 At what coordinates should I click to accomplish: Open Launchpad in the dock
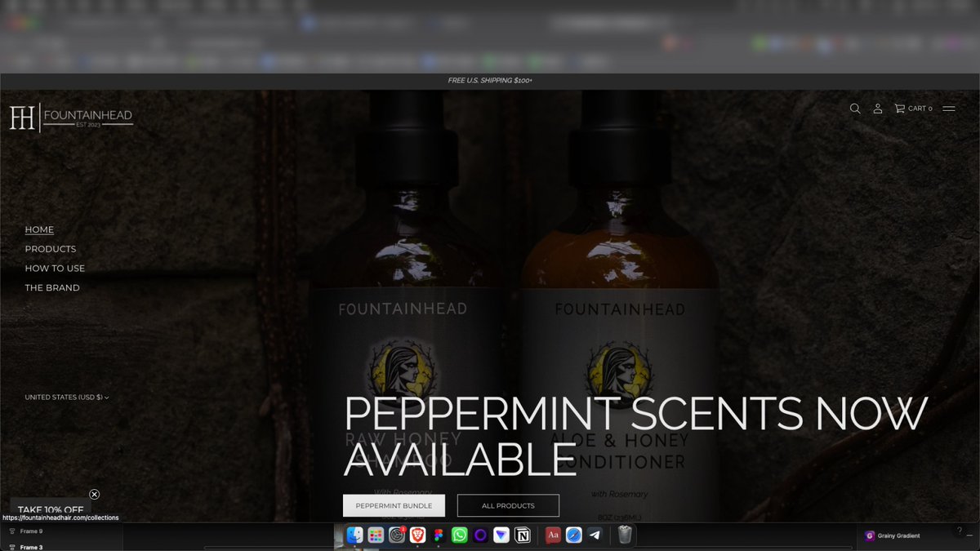(x=376, y=535)
